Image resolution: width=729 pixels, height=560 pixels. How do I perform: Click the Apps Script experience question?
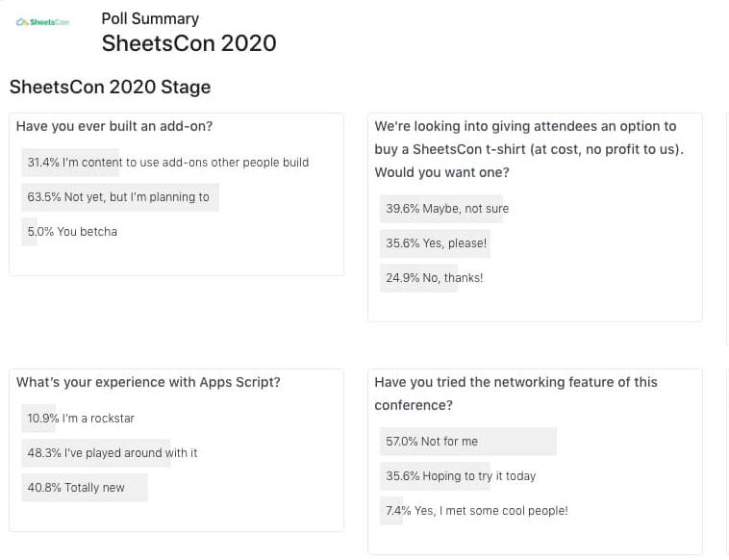[148, 382]
